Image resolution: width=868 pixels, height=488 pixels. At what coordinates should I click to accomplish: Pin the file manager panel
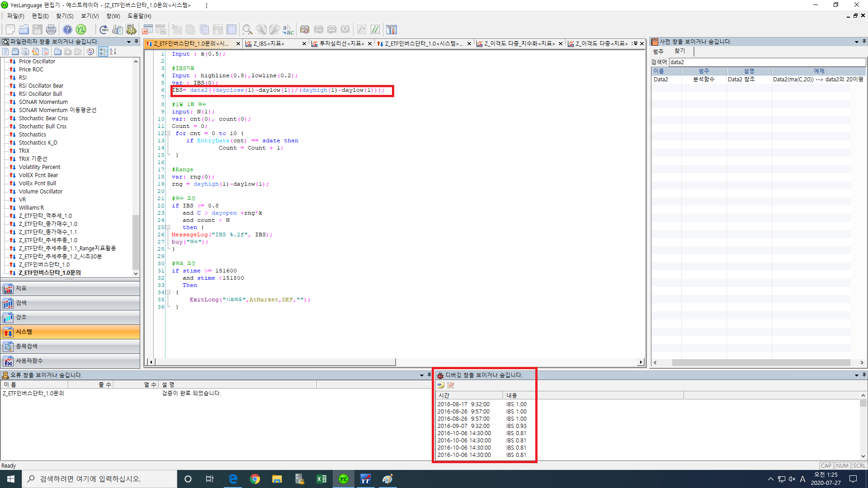point(136,42)
